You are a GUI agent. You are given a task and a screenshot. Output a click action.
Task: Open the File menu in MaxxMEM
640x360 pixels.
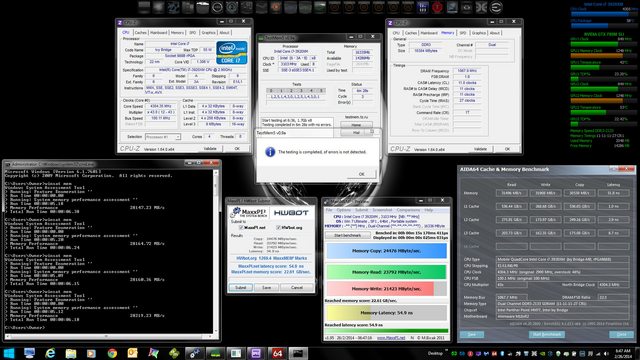329,210
